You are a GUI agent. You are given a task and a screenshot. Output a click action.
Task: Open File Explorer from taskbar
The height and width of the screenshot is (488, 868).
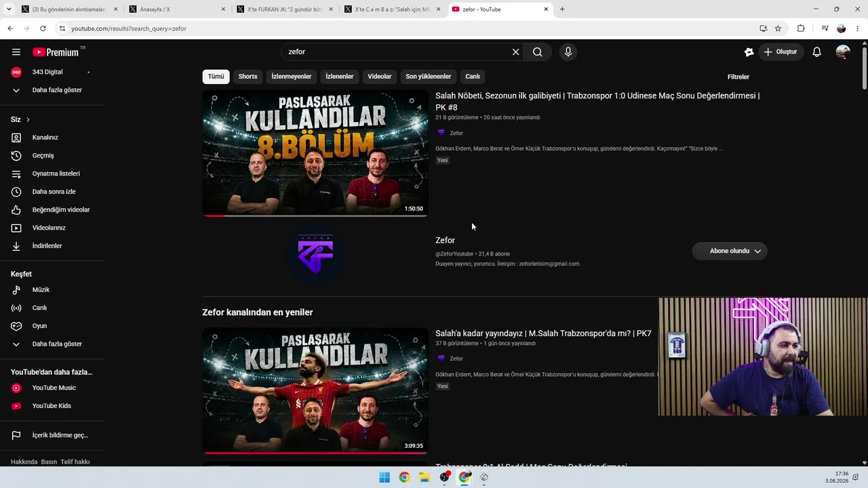pyautogui.click(x=425, y=477)
